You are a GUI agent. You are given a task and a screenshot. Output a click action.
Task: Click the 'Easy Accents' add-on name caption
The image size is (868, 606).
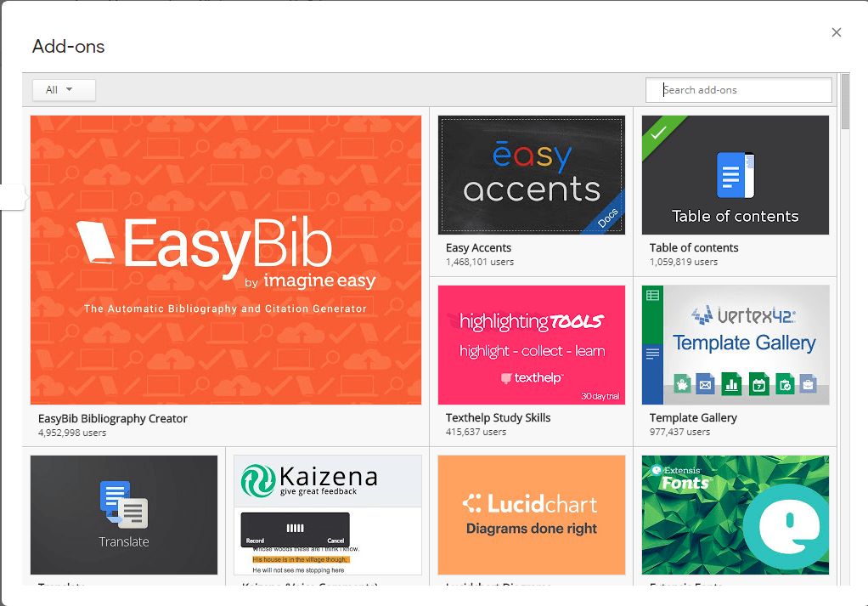tap(478, 247)
